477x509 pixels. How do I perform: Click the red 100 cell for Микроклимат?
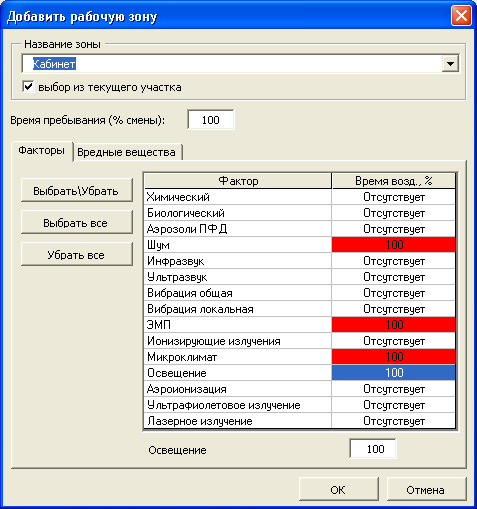pyautogui.click(x=394, y=357)
